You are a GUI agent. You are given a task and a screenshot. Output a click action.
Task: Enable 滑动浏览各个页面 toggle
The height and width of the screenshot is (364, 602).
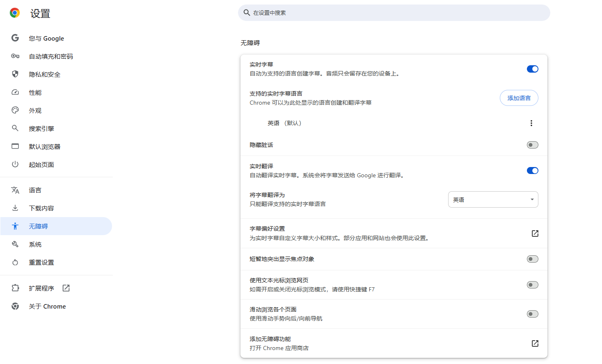[x=533, y=314]
